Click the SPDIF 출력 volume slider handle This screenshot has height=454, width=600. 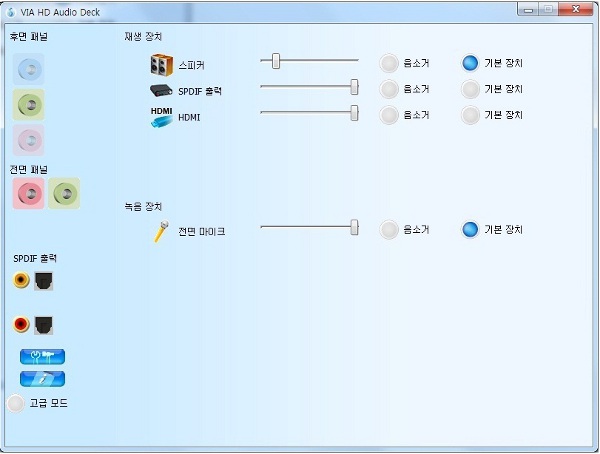click(x=354, y=87)
